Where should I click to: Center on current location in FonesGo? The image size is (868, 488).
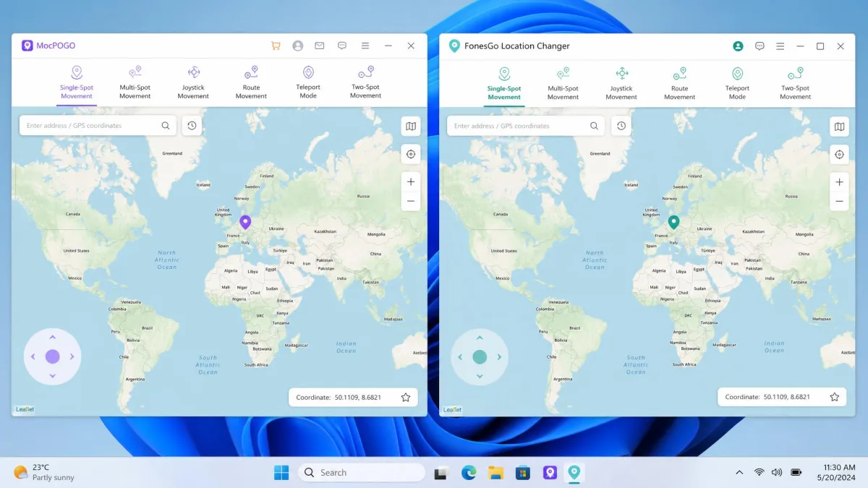(x=839, y=154)
